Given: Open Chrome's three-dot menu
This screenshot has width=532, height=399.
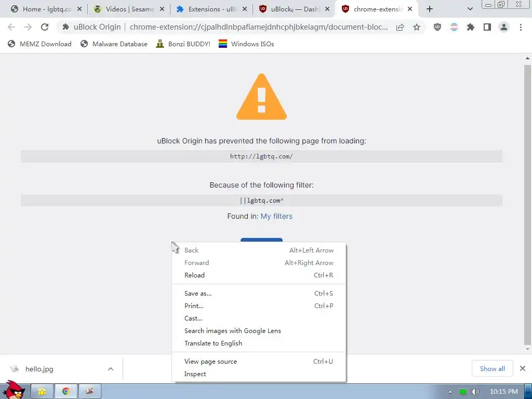Looking at the screenshot, I should point(521,27).
